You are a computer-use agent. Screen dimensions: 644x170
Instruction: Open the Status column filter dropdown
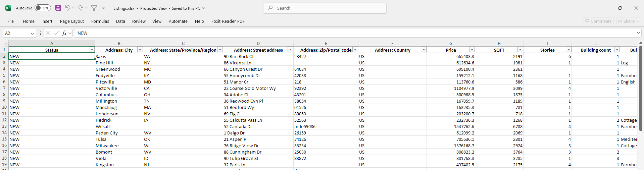[x=91, y=50]
